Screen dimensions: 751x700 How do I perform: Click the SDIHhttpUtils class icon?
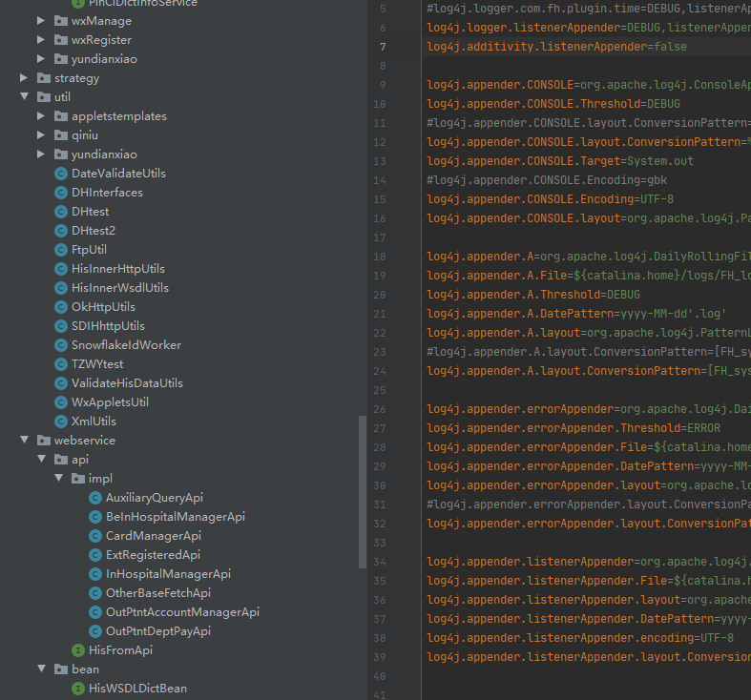click(61, 326)
